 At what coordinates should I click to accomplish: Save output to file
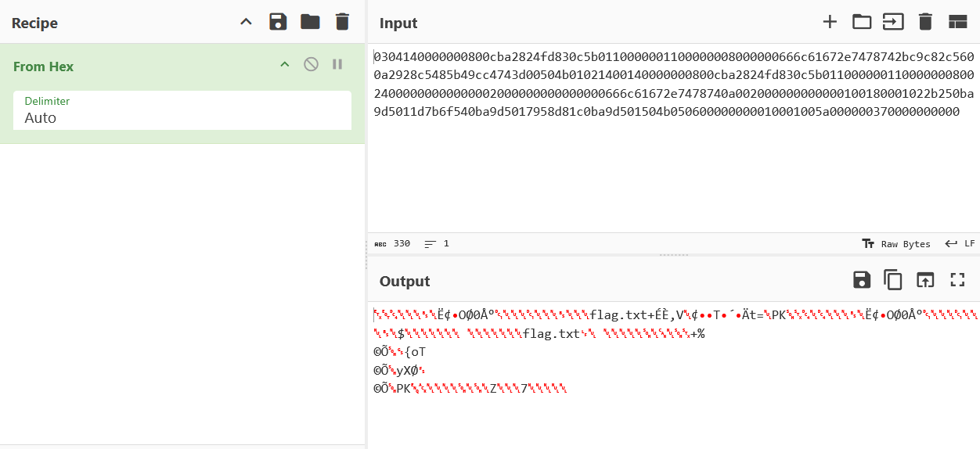coord(861,280)
